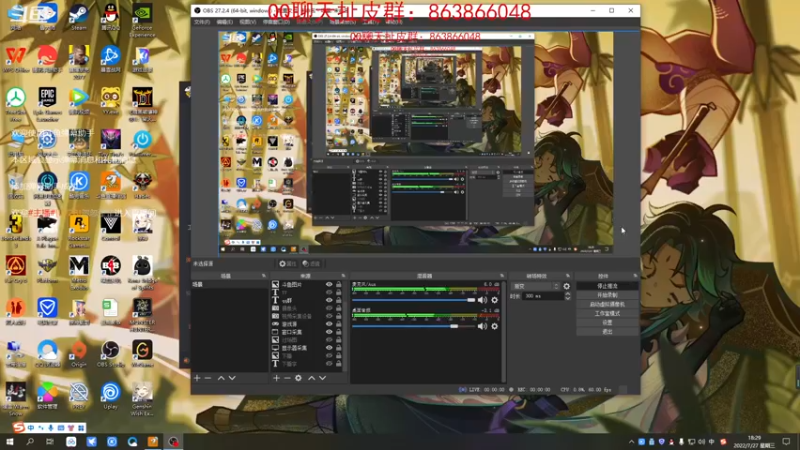Click desktop audio volume slider handle
The height and width of the screenshot is (450, 800).
pyautogui.click(x=454, y=326)
